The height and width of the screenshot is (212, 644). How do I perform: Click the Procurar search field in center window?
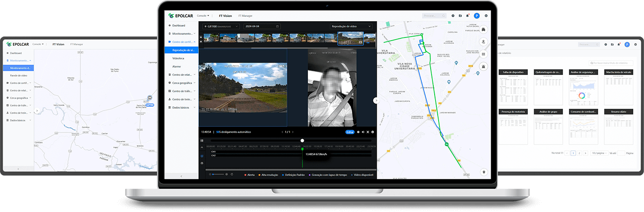[435, 16]
